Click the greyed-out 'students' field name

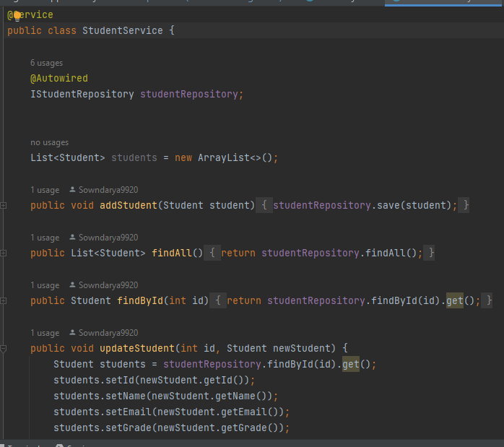coord(134,157)
